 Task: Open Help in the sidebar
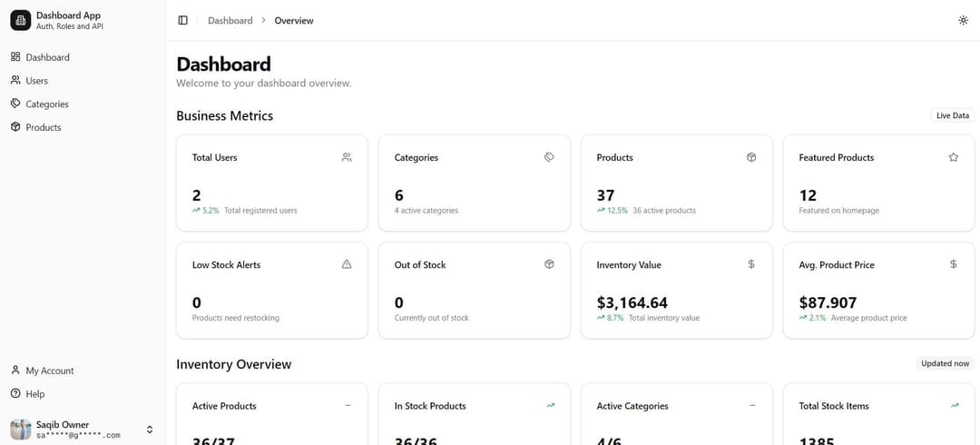tap(83, 393)
